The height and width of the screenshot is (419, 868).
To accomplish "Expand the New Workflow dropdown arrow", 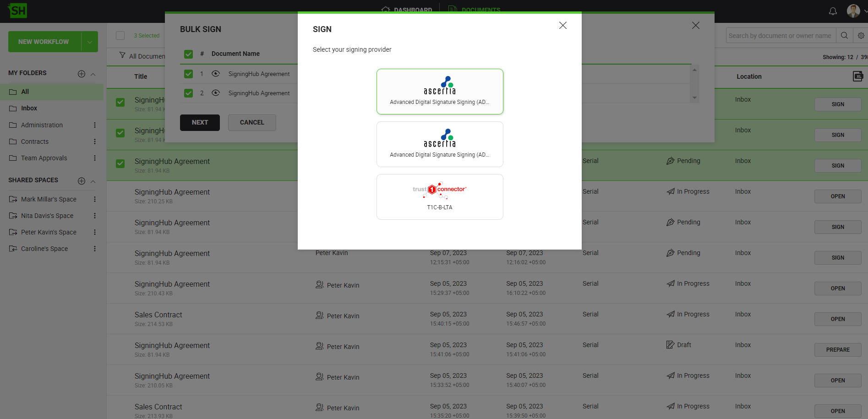I will [x=90, y=42].
